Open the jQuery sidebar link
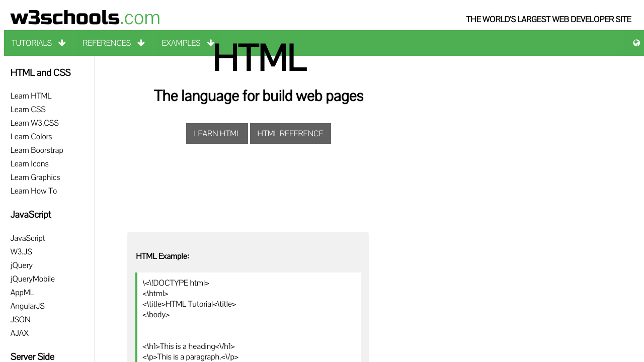The image size is (644, 362). (22, 265)
